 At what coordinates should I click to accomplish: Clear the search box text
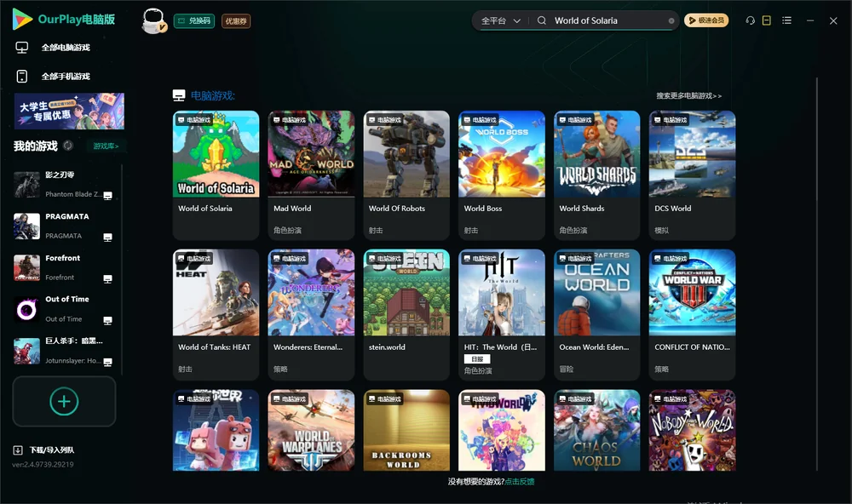point(671,20)
